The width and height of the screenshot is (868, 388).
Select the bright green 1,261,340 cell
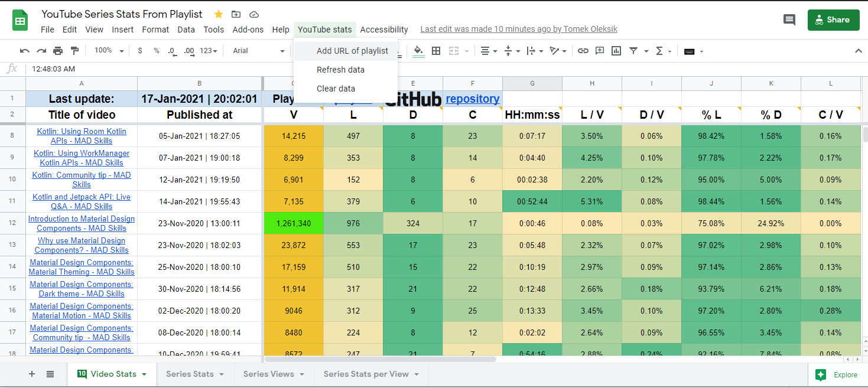(x=294, y=223)
